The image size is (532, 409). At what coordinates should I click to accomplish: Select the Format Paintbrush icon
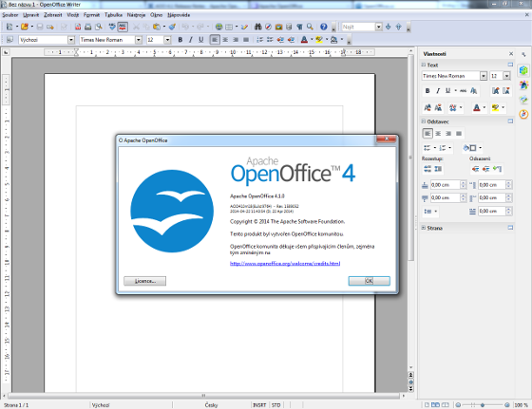point(172,27)
